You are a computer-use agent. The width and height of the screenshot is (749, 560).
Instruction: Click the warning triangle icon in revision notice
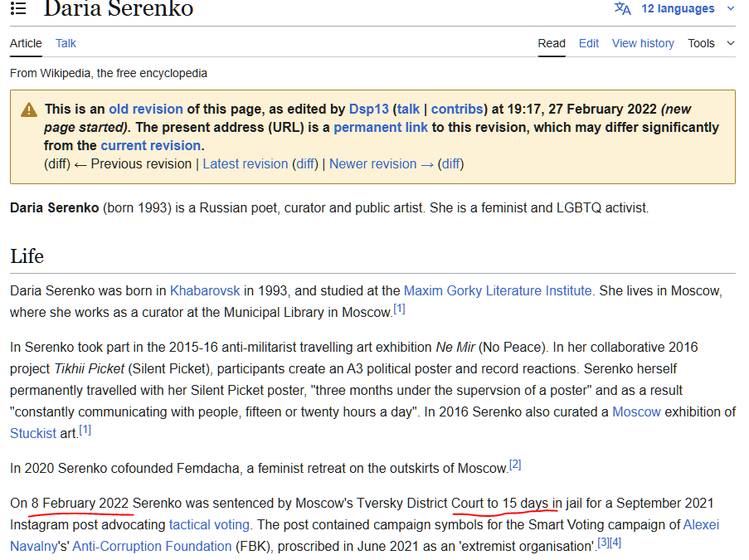(29, 110)
